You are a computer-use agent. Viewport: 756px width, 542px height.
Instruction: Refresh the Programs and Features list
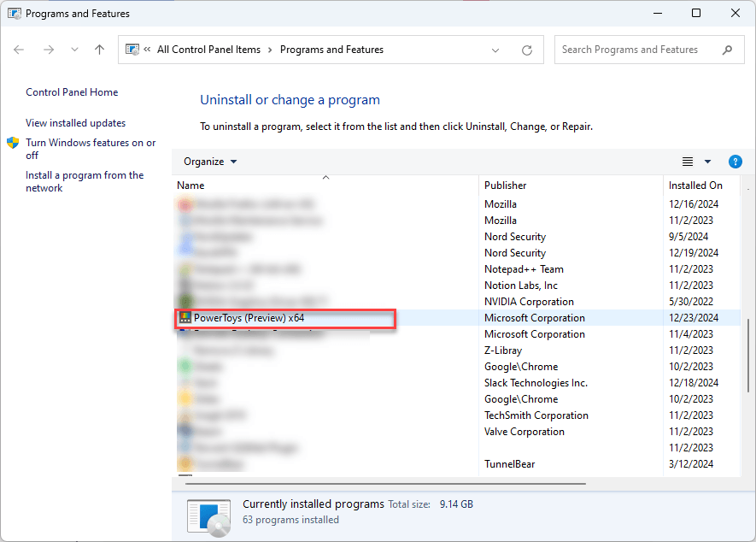(x=527, y=50)
